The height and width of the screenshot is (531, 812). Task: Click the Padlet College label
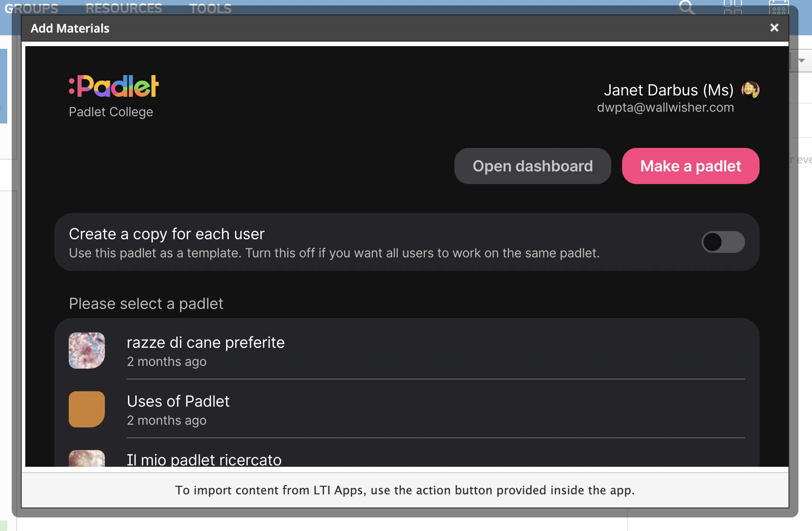click(x=111, y=112)
